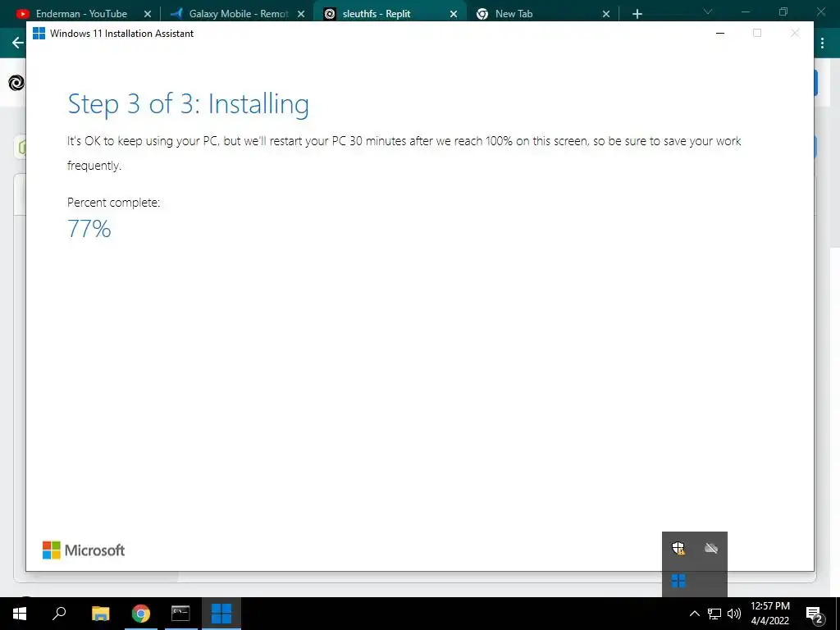Switch to the Enderman - YouTube tab
This screenshot has height=630, width=840.
pos(81,14)
